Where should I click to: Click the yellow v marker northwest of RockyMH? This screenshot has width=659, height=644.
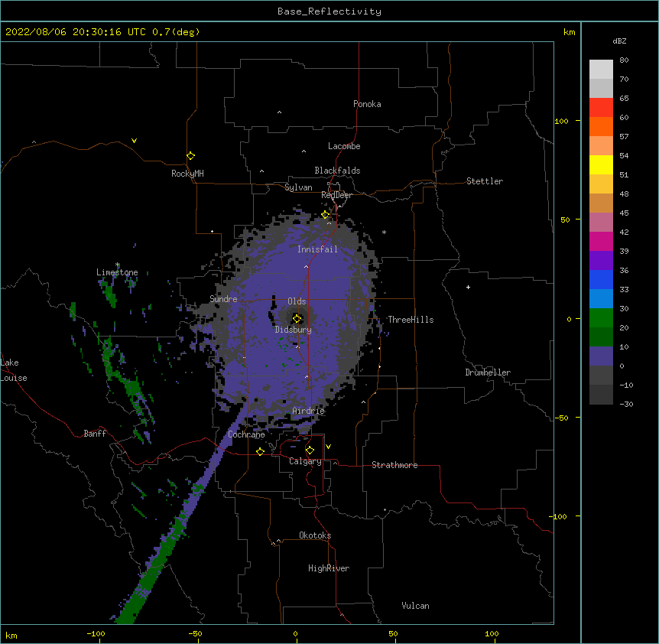[134, 141]
